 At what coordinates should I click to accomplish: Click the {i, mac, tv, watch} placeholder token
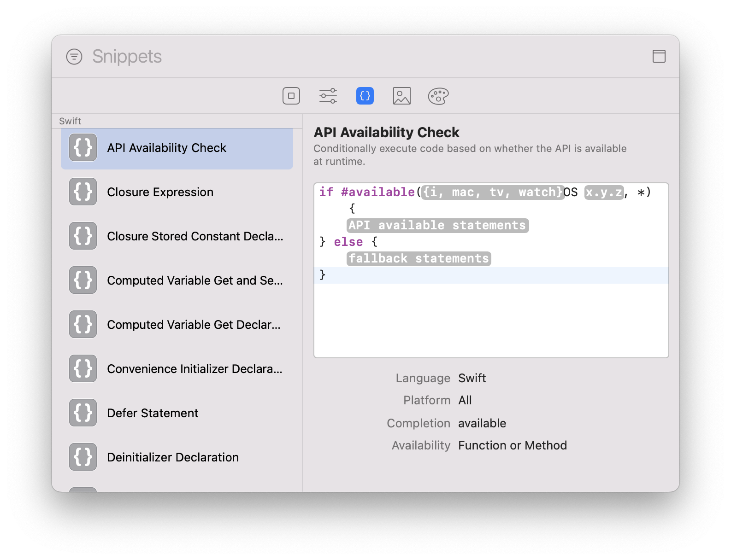(493, 192)
